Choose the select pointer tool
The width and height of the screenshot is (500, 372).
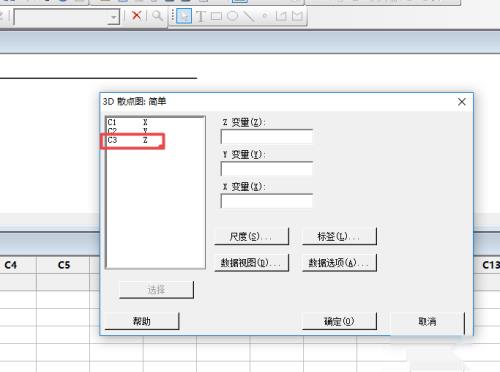click(x=184, y=16)
